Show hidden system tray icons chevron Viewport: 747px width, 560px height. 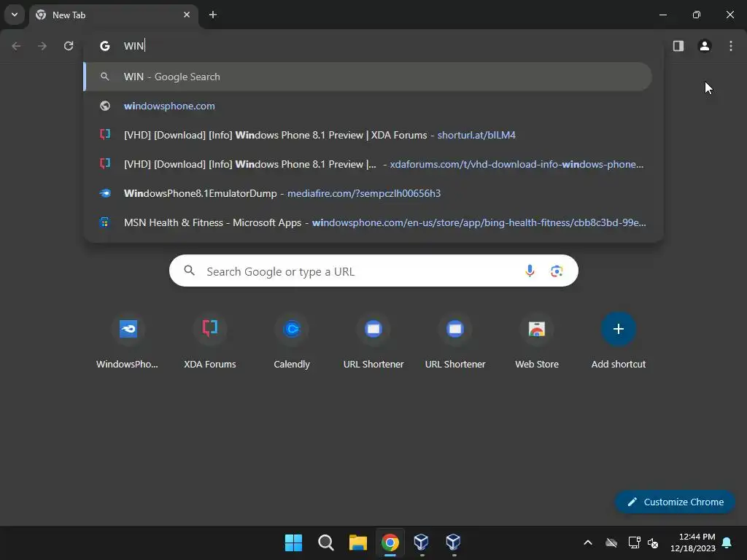click(588, 542)
